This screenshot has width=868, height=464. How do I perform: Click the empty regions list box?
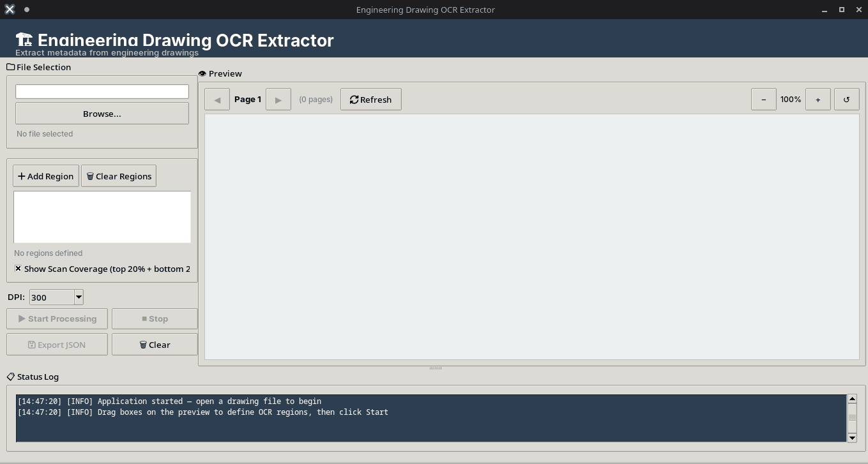[102, 217]
